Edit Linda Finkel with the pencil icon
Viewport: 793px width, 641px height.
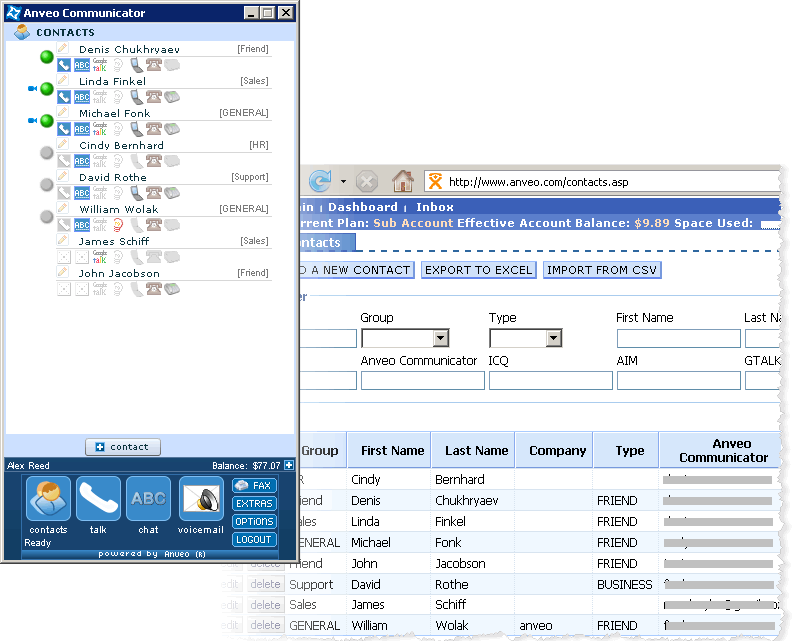(63, 80)
